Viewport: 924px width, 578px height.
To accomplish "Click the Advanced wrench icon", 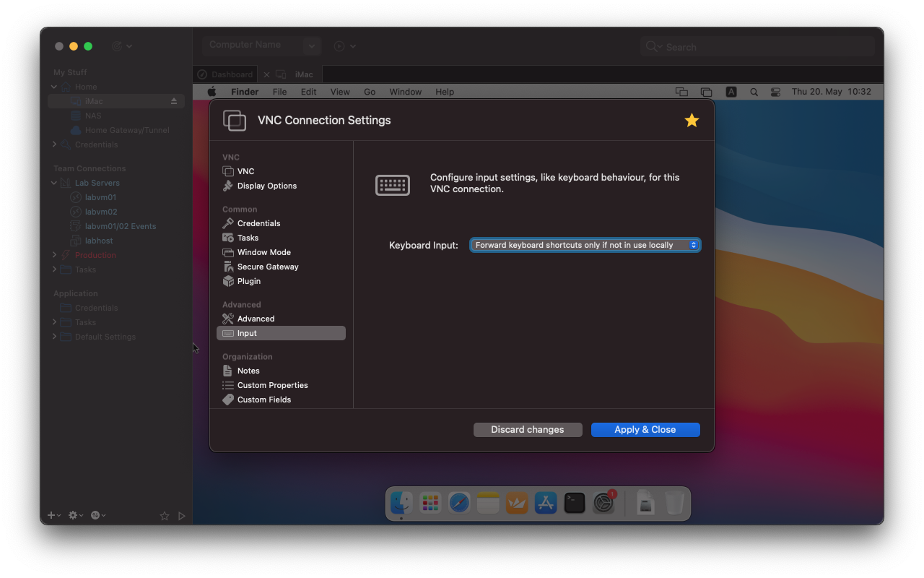I will click(x=229, y=319).
